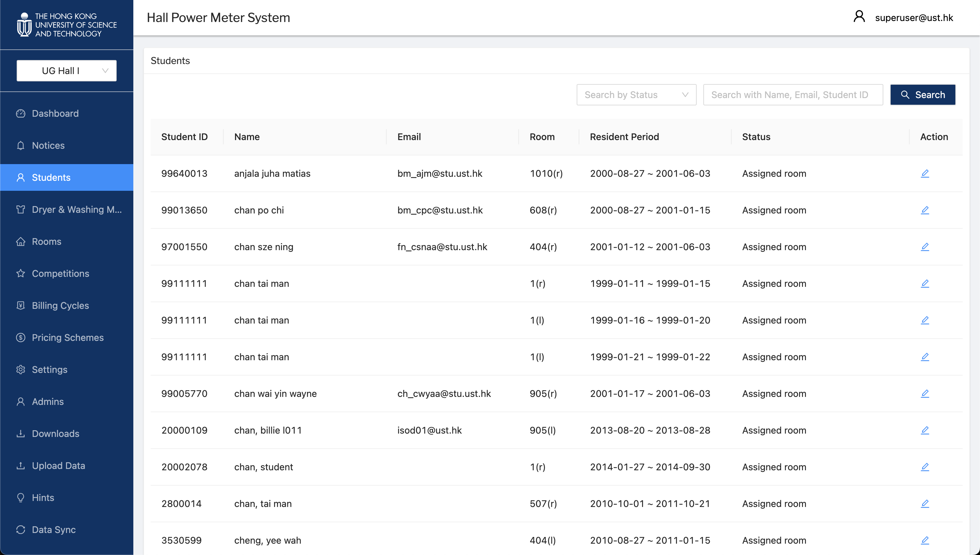Image resolution: width=980 pixels, height=555 pixels.
Task: Edit student chan wai yin wayne
Action: (924, 393)
